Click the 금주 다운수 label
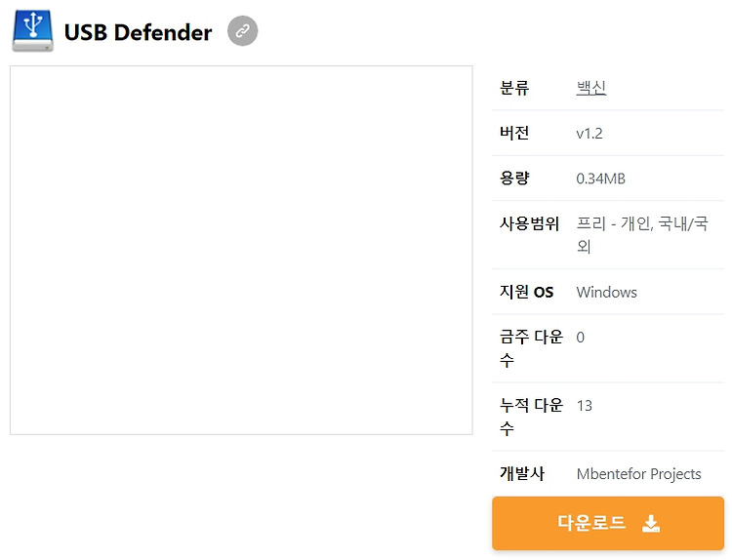The image size is (732, 560). tap(531, 348)
